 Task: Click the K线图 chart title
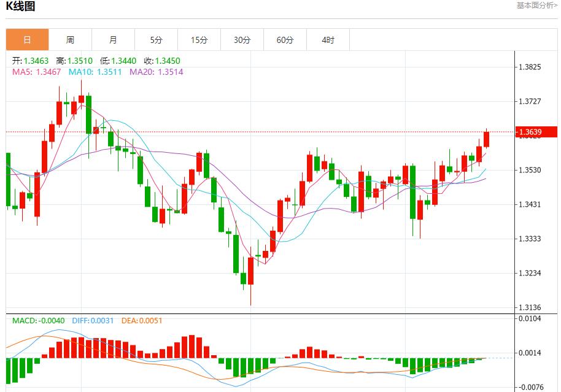click(x=19, y=6)
